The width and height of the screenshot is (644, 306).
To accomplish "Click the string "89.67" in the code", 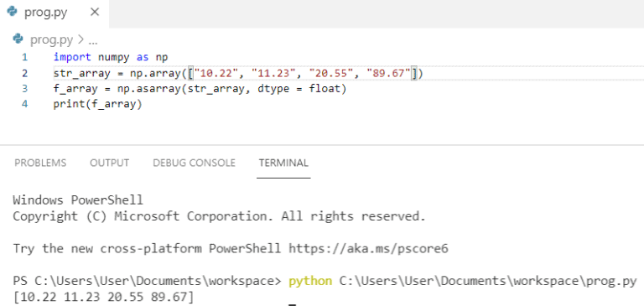I will click(389, 73).
